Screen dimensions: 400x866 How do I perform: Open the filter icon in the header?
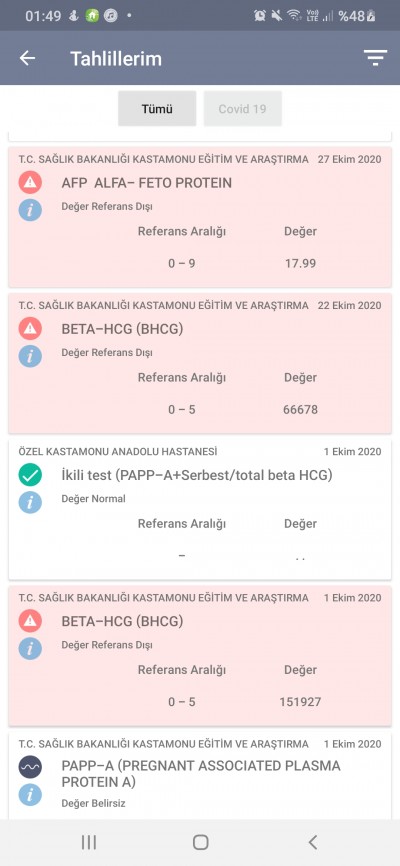coord(375,58)
